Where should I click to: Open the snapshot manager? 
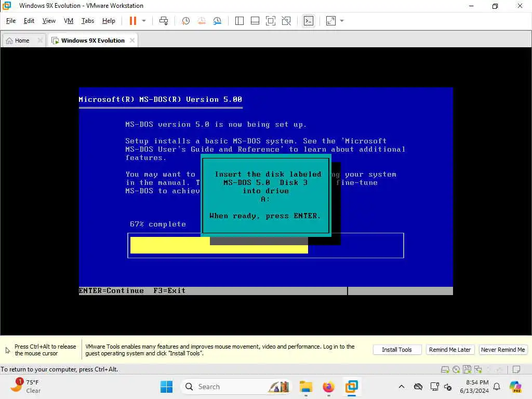pyautogui.click(x=218, y=21)
